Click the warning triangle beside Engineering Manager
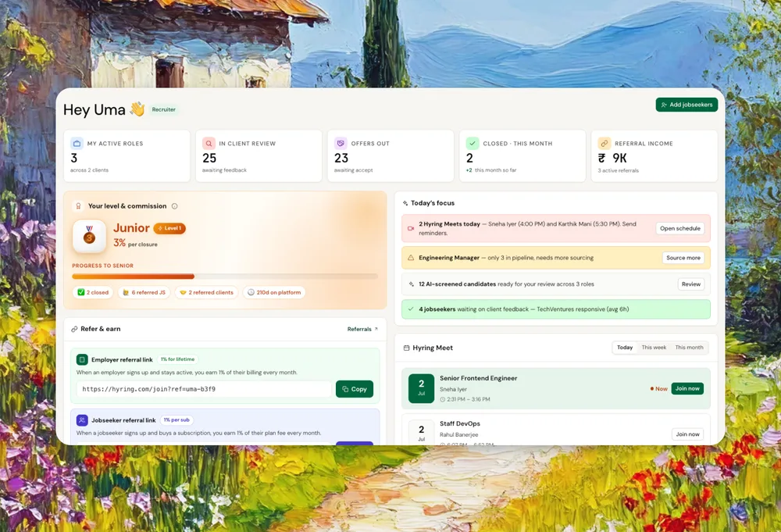Image resolution: width=781 pixels, height=532 pixels. click(411, 258)
